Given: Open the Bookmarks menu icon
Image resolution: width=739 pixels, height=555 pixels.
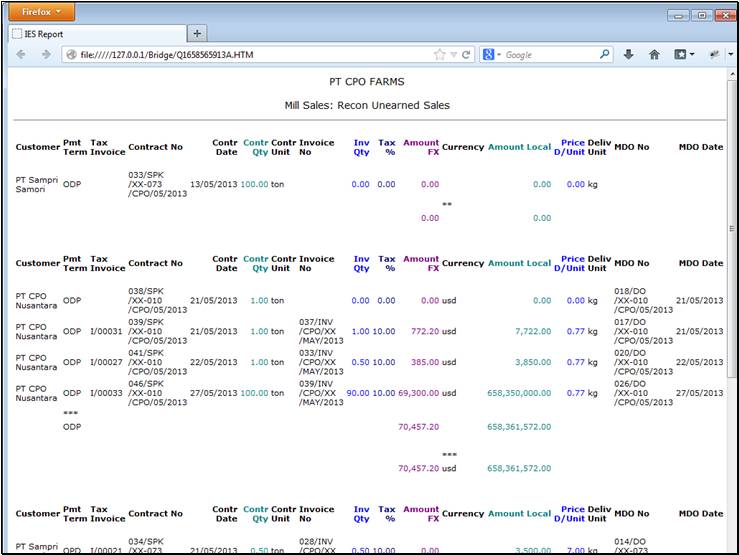Looking at the screenshot, I should point(680,55).
